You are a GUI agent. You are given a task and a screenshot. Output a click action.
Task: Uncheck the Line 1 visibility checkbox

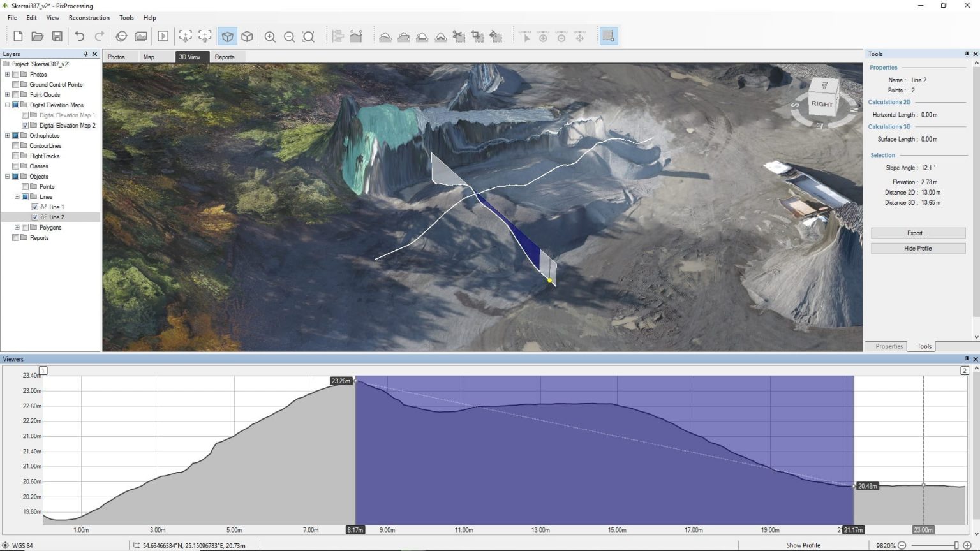click(35, 207)
